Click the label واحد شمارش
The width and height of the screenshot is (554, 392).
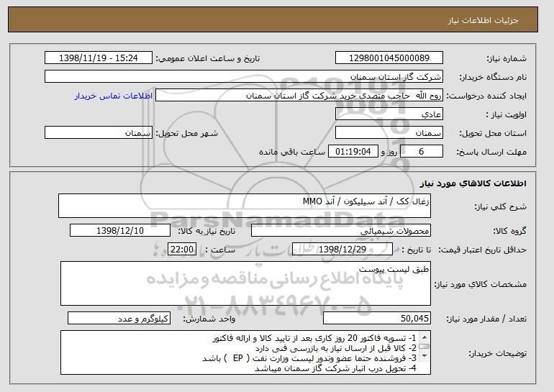point(209,319)
